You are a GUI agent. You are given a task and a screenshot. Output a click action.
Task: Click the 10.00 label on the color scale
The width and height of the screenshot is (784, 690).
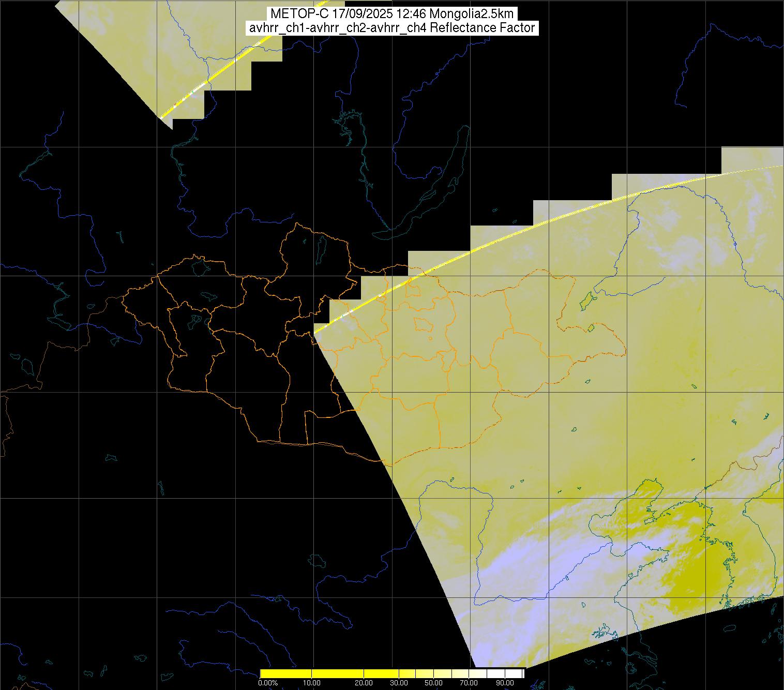coord(312,683)
